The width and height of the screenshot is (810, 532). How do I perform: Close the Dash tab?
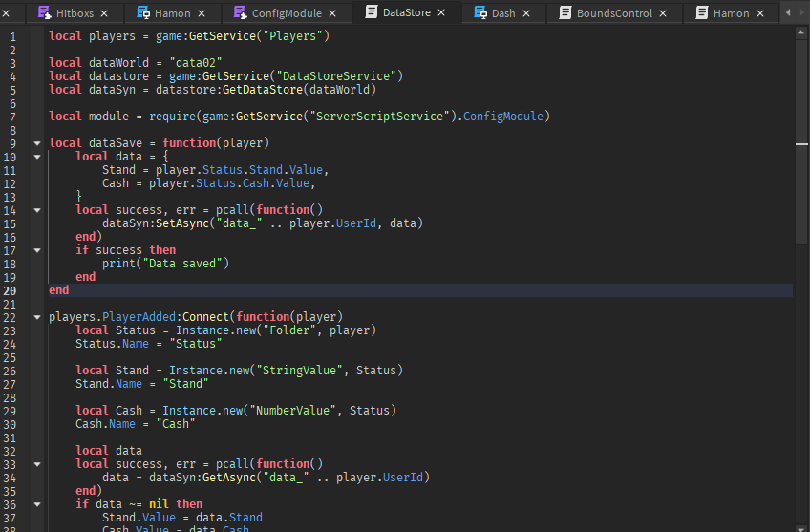point(526,13)
